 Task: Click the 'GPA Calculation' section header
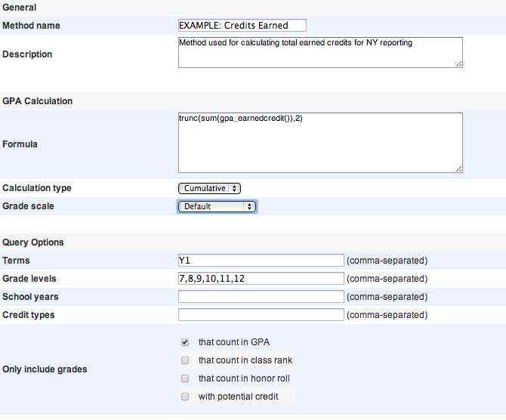tap(38, 101)
